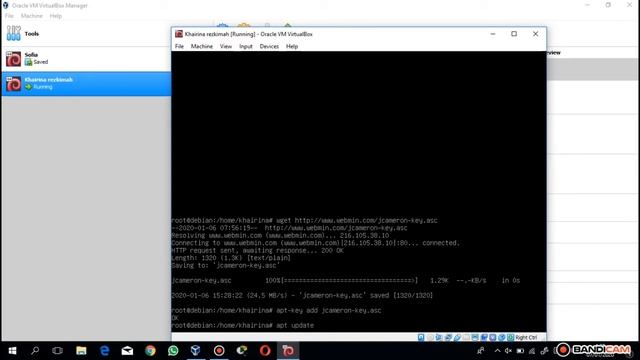Viewport: 640px width, 360px height.
Task: Switch to running Debian VM taskbar icon
Action: tap(288, 351)
